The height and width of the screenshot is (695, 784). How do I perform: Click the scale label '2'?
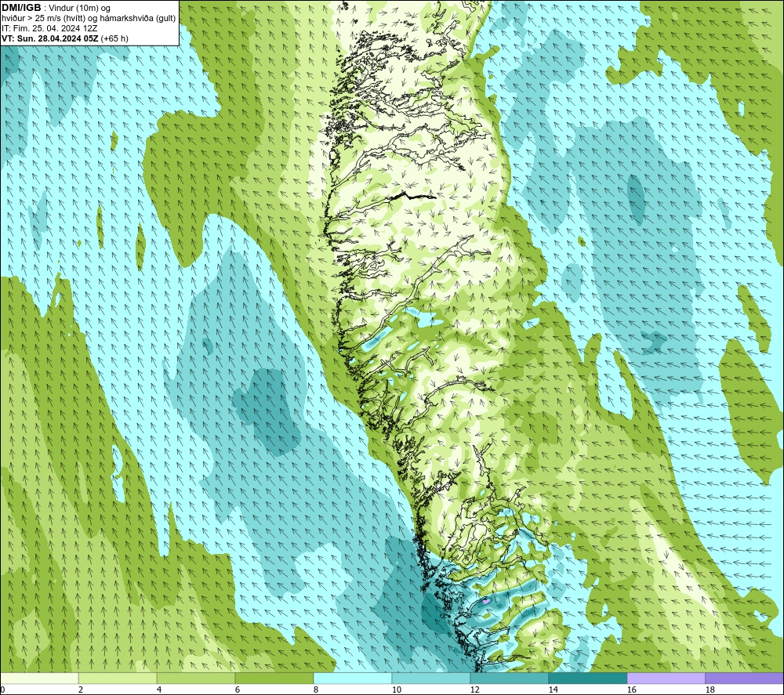click(x=81, y=690)
